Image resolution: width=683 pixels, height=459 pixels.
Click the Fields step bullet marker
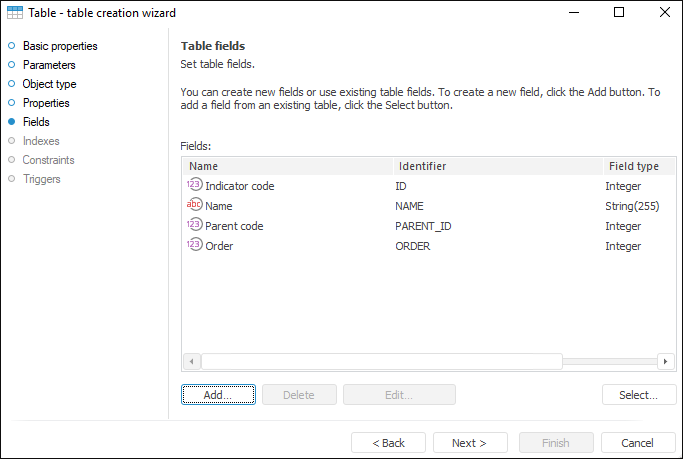click(x=11, y=122)
